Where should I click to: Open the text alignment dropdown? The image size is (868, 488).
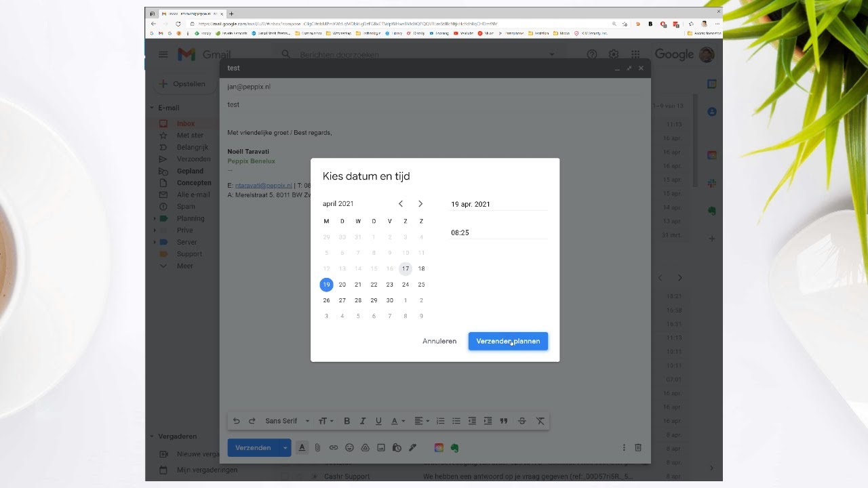(421, 421)
